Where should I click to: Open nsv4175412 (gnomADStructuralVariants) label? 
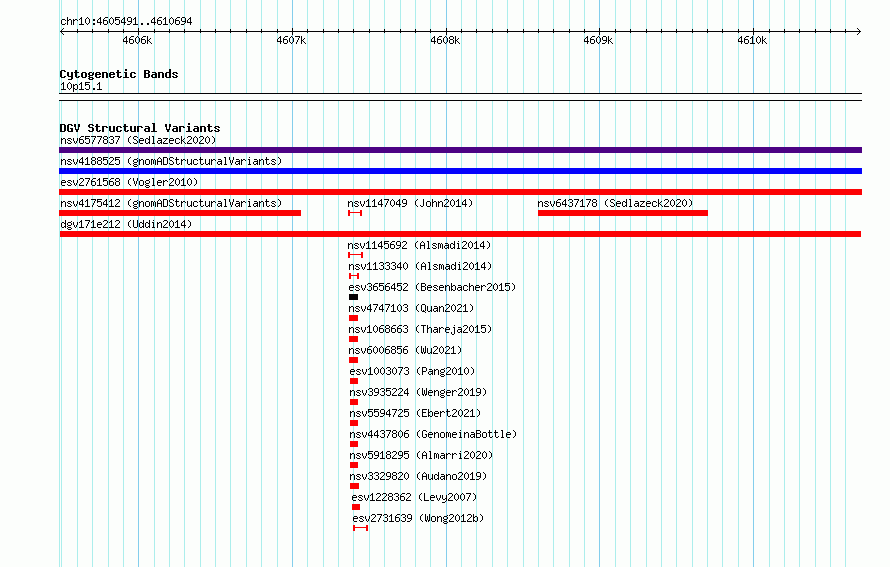point(171,203)
